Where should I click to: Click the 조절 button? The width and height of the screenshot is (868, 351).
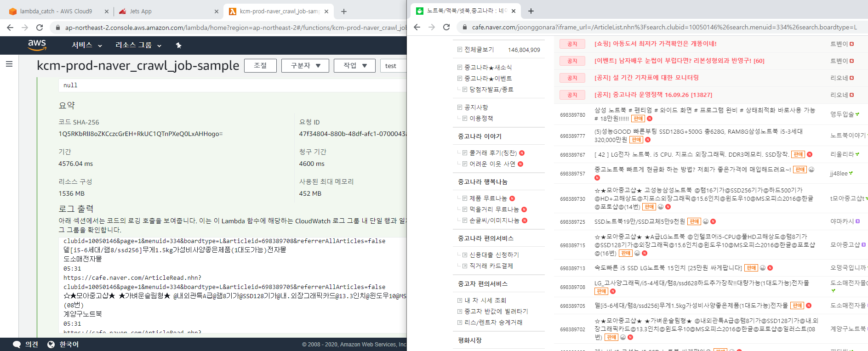click(260, 66)
